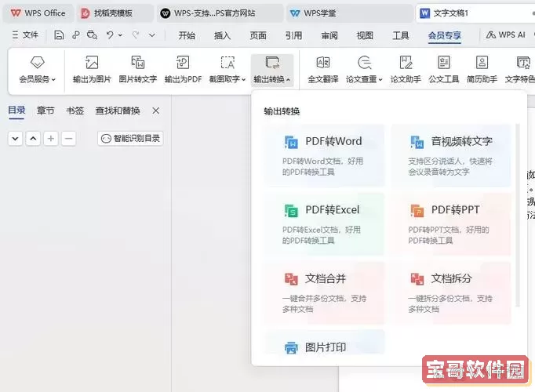Move to previous heading with up arrow
The width and height of the screenshot is (535, 392).
(x=33, y=139)
